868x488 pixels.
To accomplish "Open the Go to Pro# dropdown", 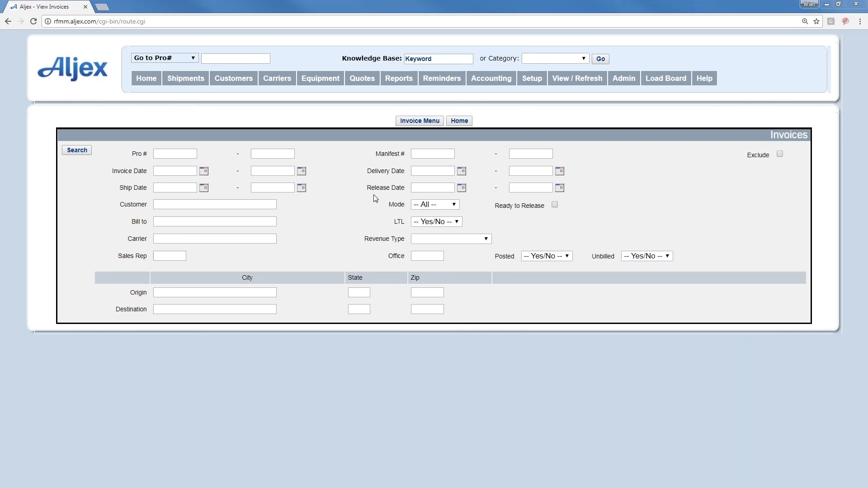I will tap(165, 58).
